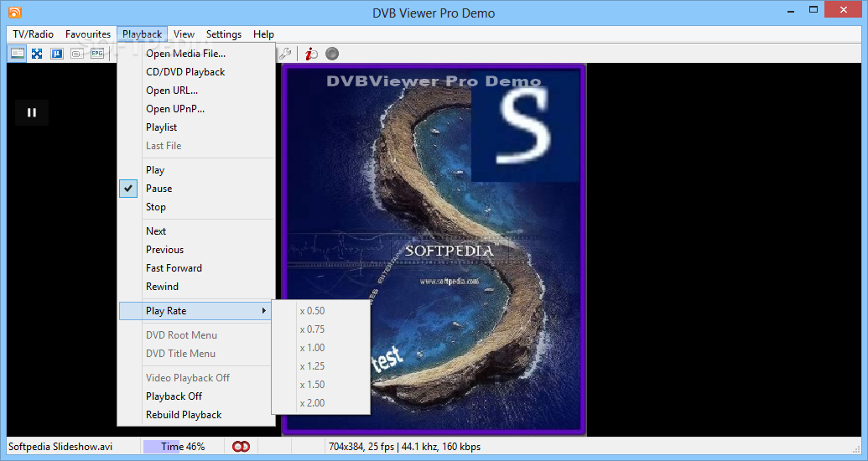Click the orange application icon in title bar
The image size is (868, 461).
point(15,13)
